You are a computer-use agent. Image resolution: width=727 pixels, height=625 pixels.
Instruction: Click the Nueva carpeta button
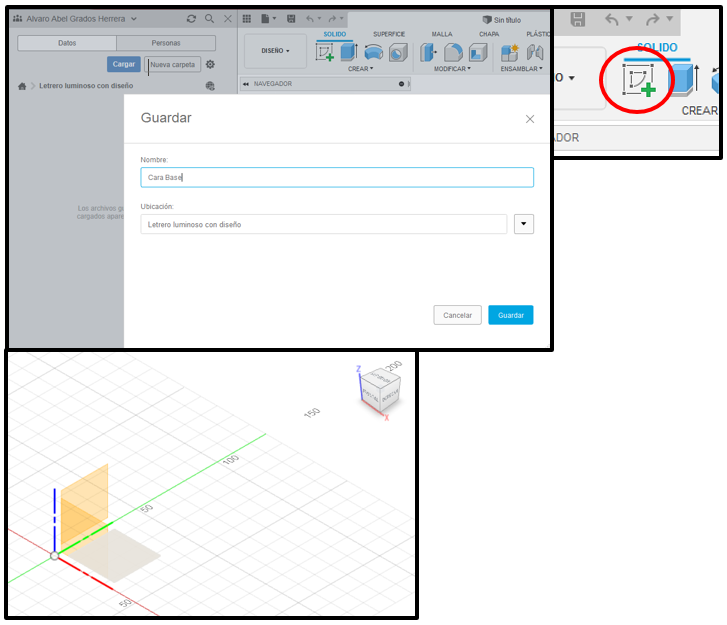(172, 64)
